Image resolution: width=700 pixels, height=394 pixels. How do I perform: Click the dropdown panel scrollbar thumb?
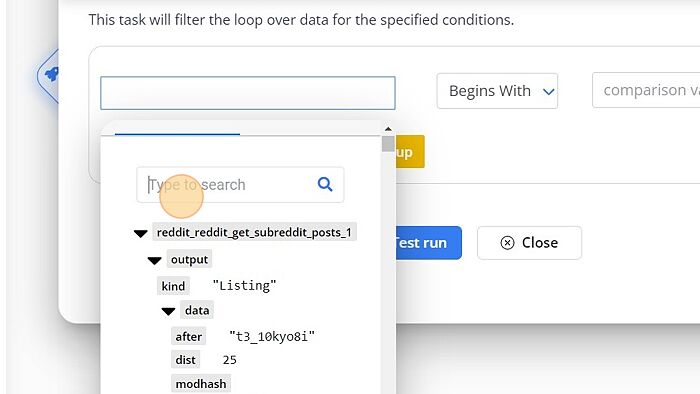point(388,144)
